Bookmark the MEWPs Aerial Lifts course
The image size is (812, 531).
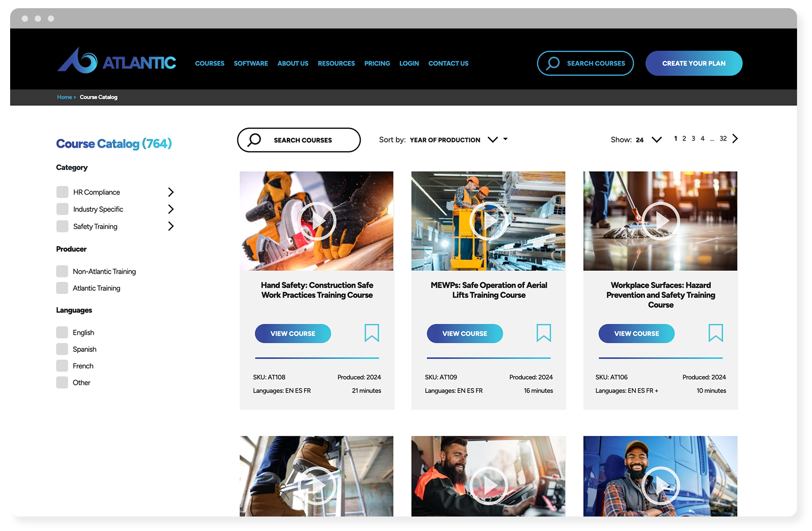(543, 333)
